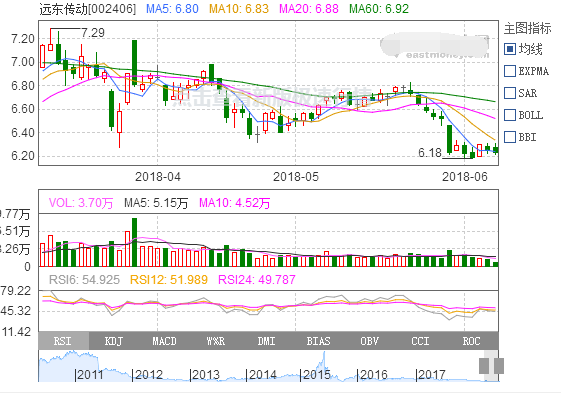The image size is (561, 393).
Task: Open the W&R indicator tab
Action: (216, 341)
